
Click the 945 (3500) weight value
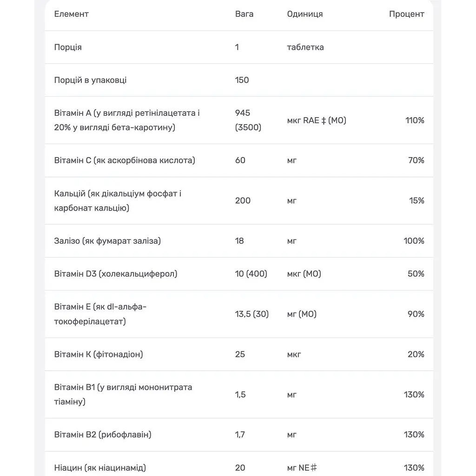[x=248, y=120]
